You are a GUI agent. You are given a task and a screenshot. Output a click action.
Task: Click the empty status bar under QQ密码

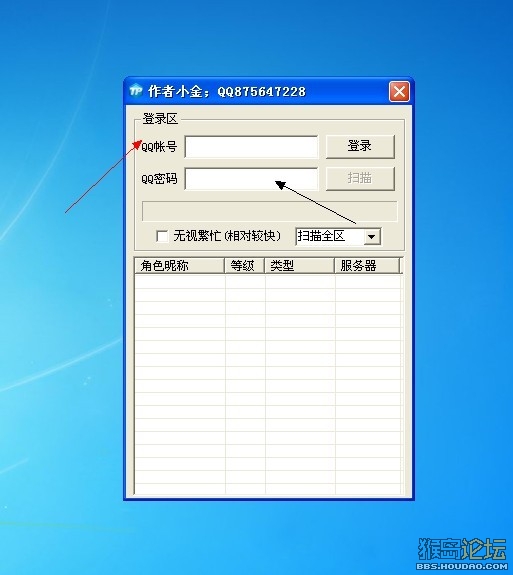point(270,211)
